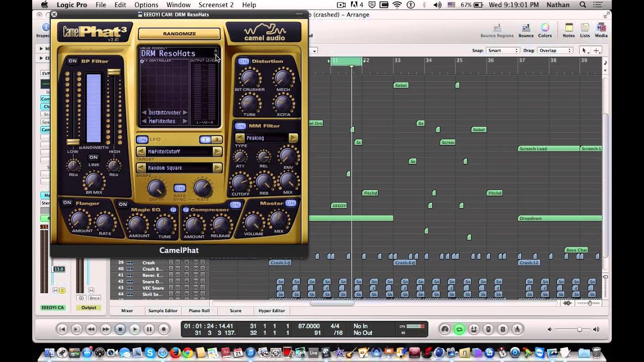The height and width of the screenshot is (362, 644).
Task: Toggle the LFO ON switch
Action: (142, 139)
